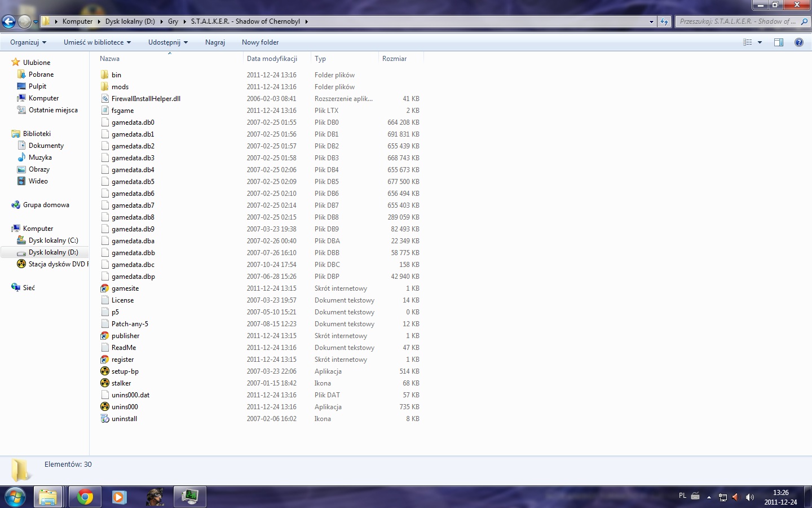
Task: Focus the search box for S.T.A.L.K.E.R. folder
Action: pos(738,21)
